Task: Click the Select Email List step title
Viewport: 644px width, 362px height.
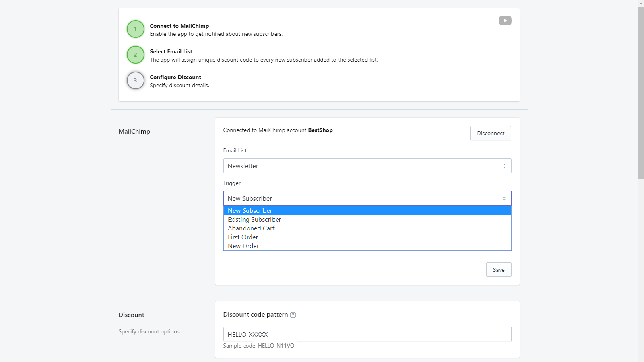Action: click(x=171, y=51)
